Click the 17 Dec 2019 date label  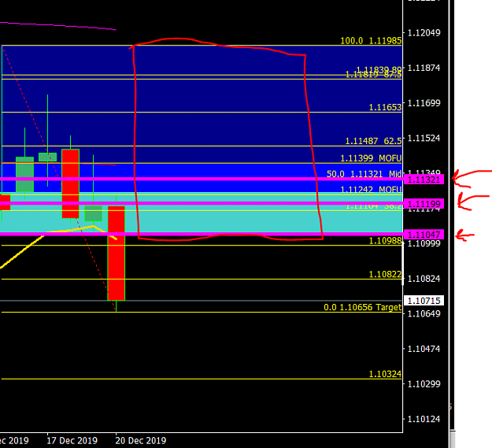(72, 440)
